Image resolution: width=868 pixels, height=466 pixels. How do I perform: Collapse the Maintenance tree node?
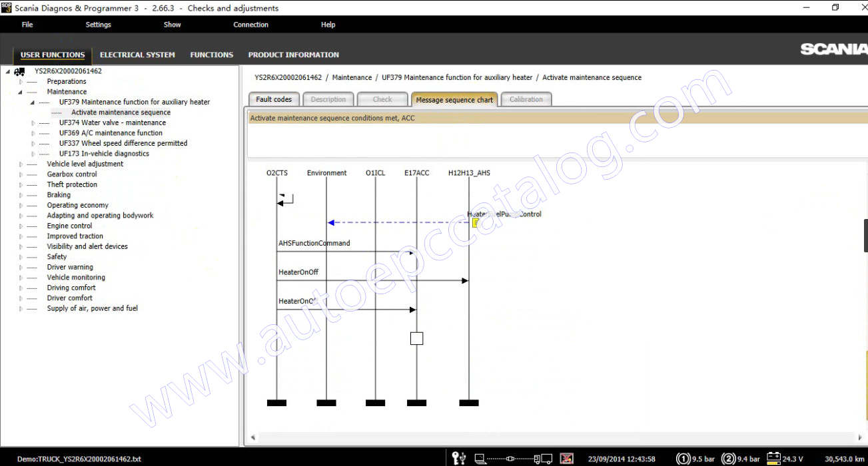(x=21, y=92)
